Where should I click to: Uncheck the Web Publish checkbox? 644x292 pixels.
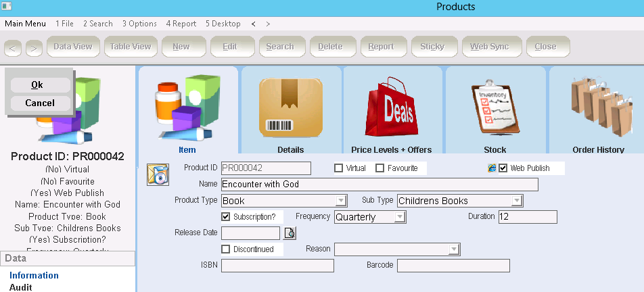click(503, 168)
